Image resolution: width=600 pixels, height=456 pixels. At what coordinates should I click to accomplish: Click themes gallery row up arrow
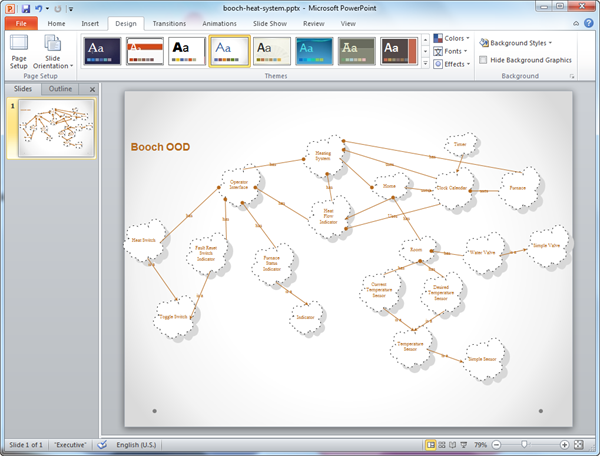tap(425, 40)
